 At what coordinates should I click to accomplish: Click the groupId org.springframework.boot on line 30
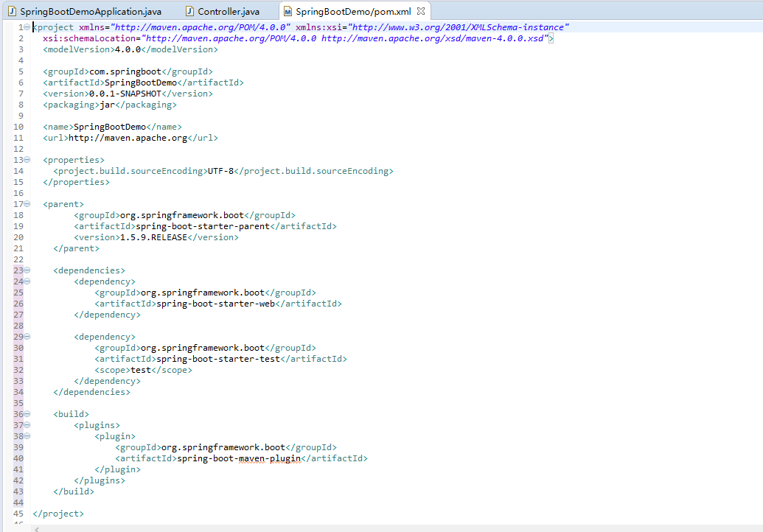203,349
